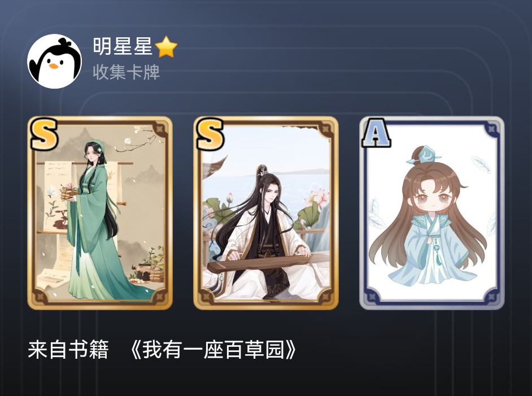Click the gold star beside 明星星

coord(166,47)
